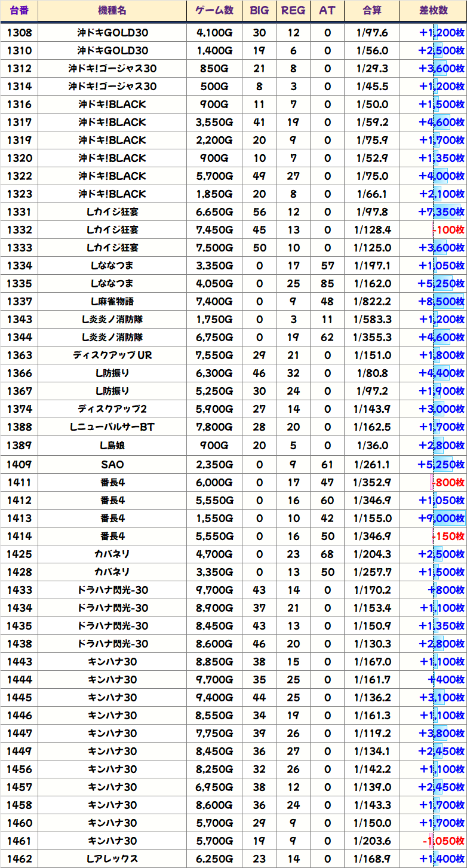Click +4,600枚 in row 1317
This screenshot has width=467, height=868.
pyautogui.click(x=441, y=122)
